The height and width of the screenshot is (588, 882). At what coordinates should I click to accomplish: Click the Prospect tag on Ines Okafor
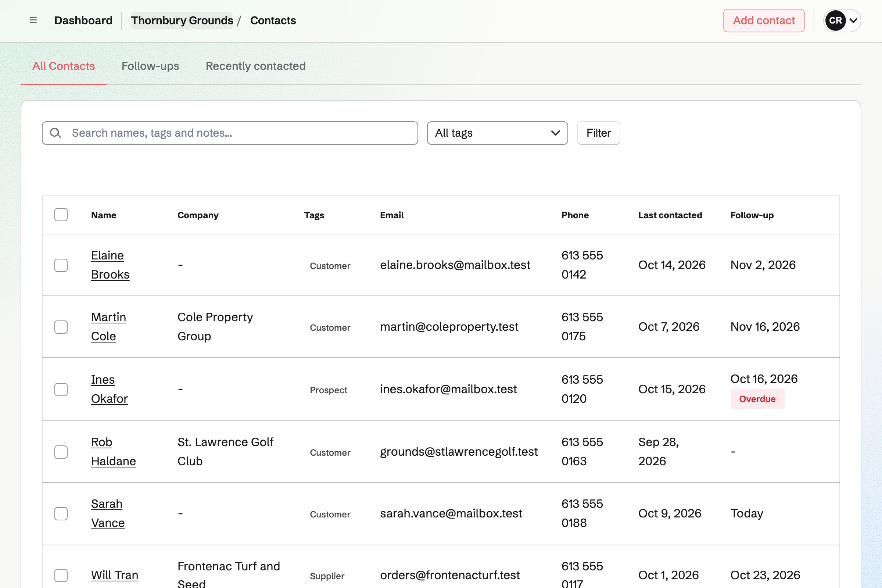tap(329, 390)
